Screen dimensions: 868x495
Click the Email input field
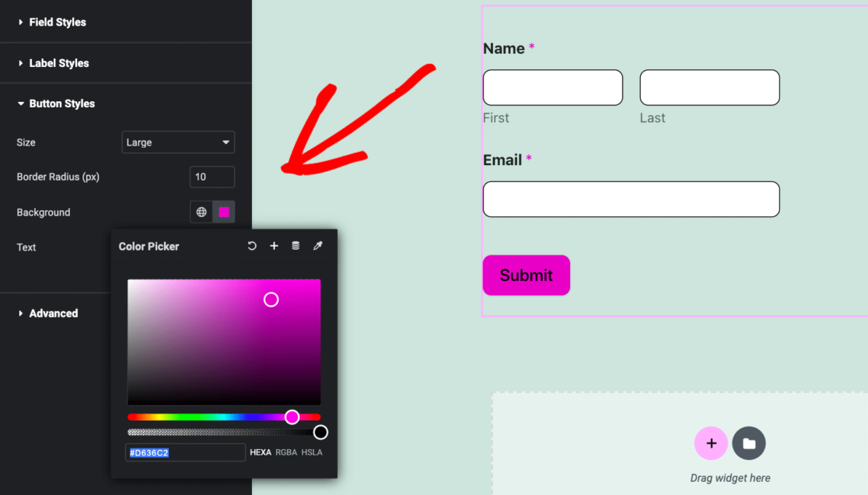pyautogui.click(x=631, y=199)
